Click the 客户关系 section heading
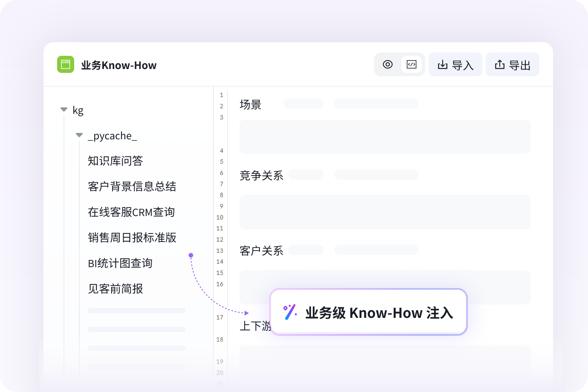This screenshot has height=392, width=588. [x=261, y=251]
